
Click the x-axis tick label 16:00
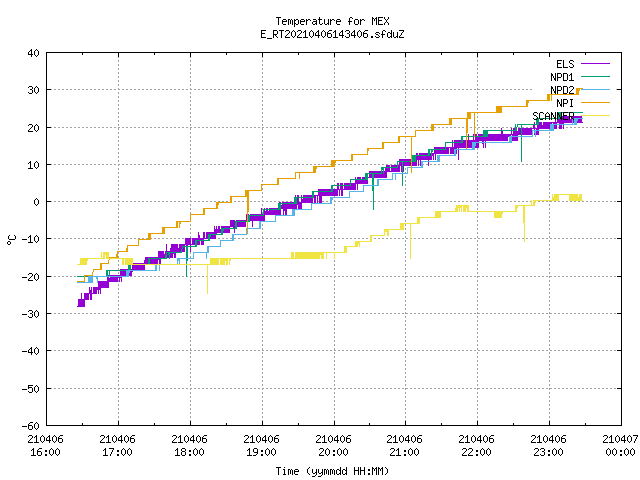(45, 452)
